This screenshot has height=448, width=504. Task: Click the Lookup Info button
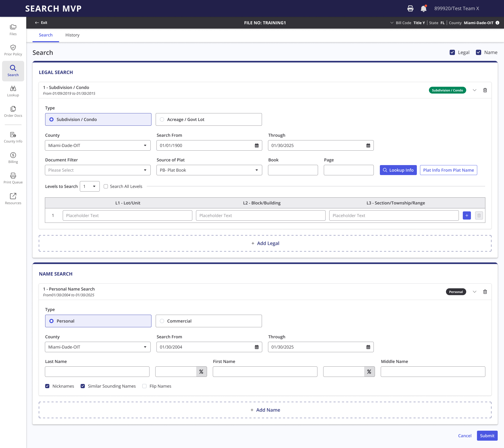pos(398,170)
